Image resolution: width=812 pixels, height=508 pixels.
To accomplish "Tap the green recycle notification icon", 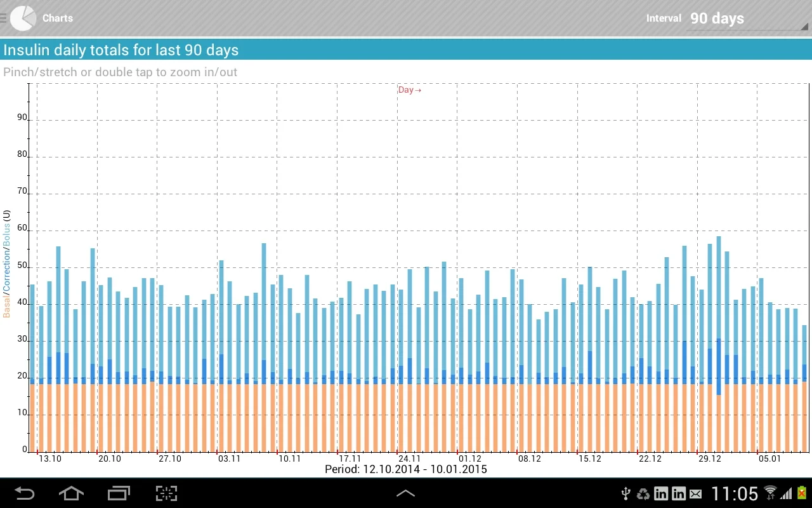I will click(x=643, y=493).
